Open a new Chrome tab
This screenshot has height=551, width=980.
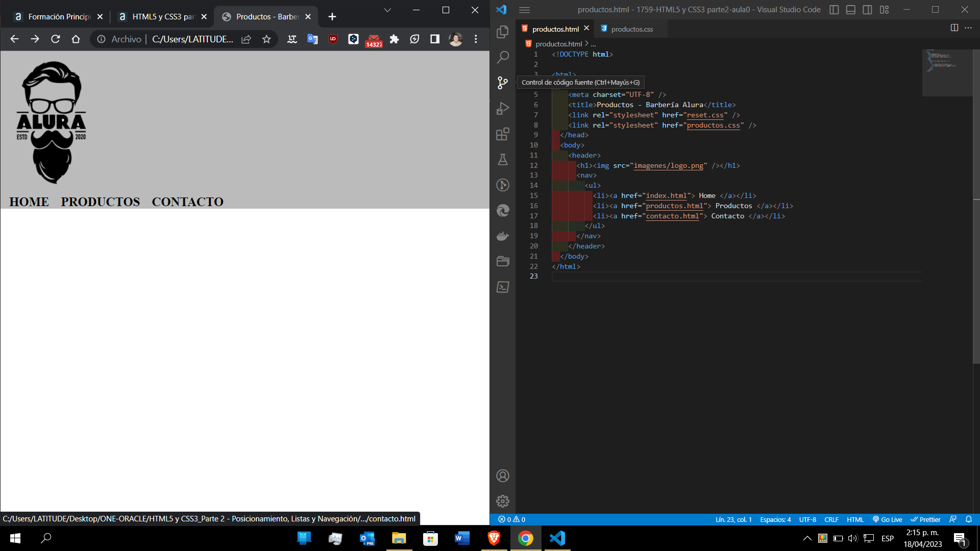pyautogui.click(x=332, y=17)
